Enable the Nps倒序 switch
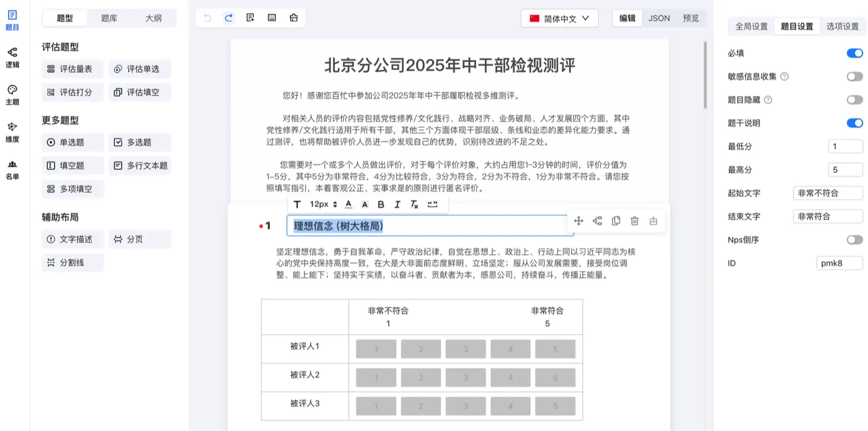Image resolution: width=868 pixels, height=431 pixels. [x=854, y=239]
